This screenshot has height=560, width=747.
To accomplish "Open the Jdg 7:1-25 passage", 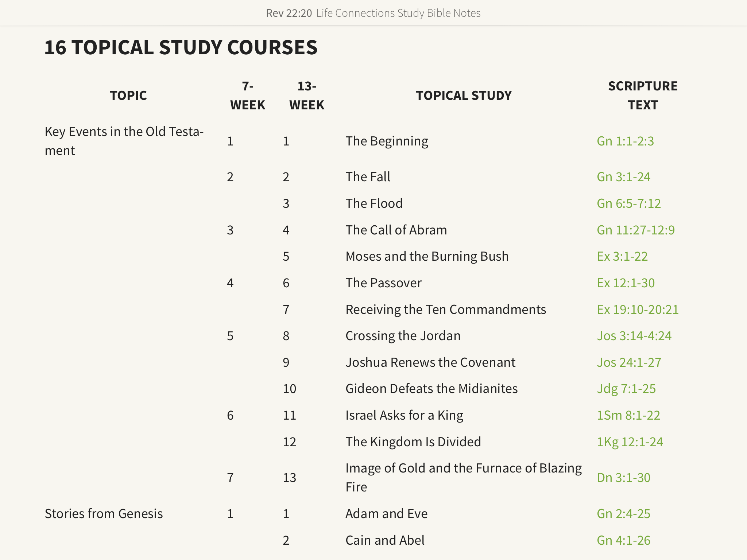I will (626, 389).
